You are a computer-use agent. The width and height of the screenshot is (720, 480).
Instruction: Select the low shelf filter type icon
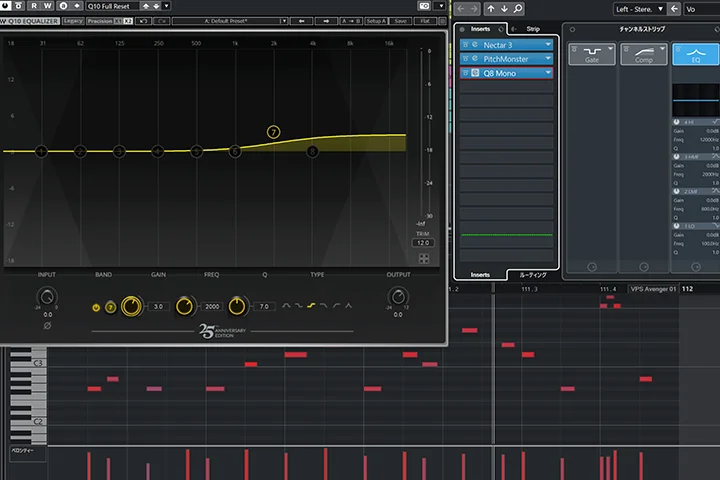click(x=298, y=305)
